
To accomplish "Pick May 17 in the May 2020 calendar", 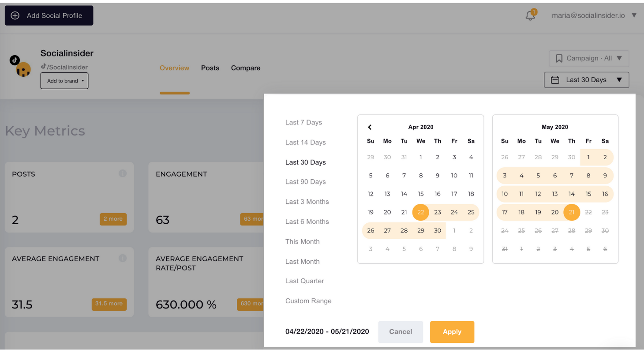I will [505, 212].
